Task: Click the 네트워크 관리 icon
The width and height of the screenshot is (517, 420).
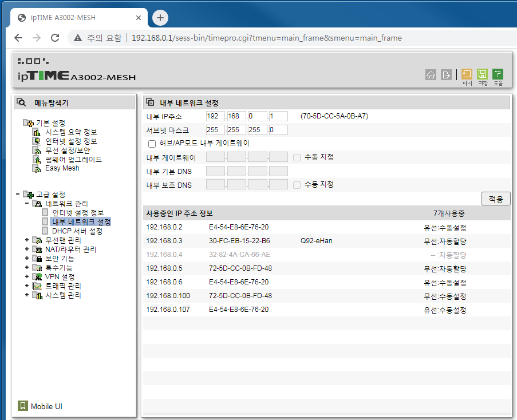Action: (x=37, y=204)
